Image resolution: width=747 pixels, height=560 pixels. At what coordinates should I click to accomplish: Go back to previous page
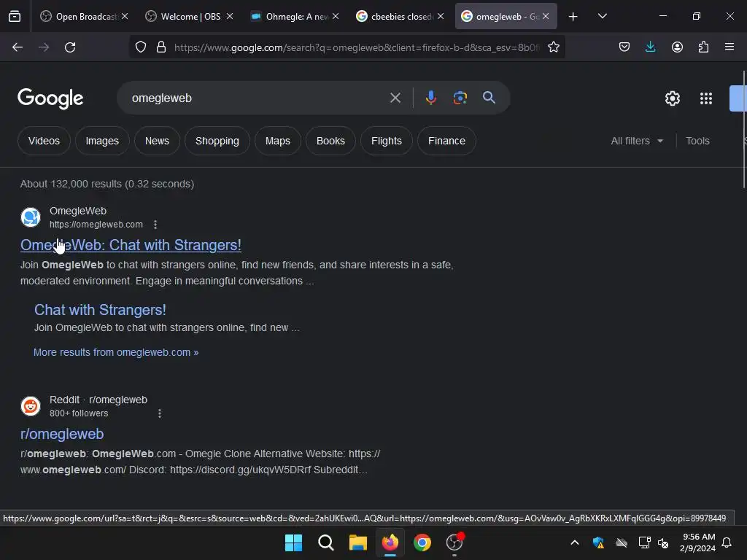(18, 47)
